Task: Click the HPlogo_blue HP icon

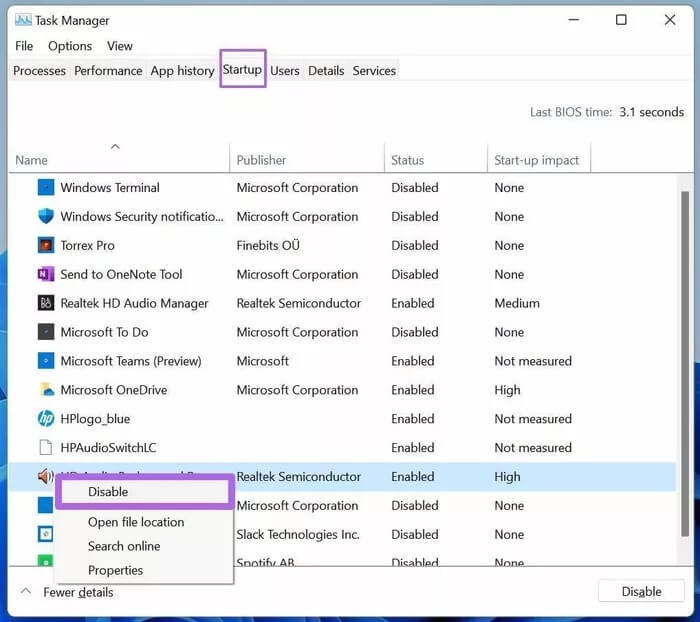Action: click(46, 418)
